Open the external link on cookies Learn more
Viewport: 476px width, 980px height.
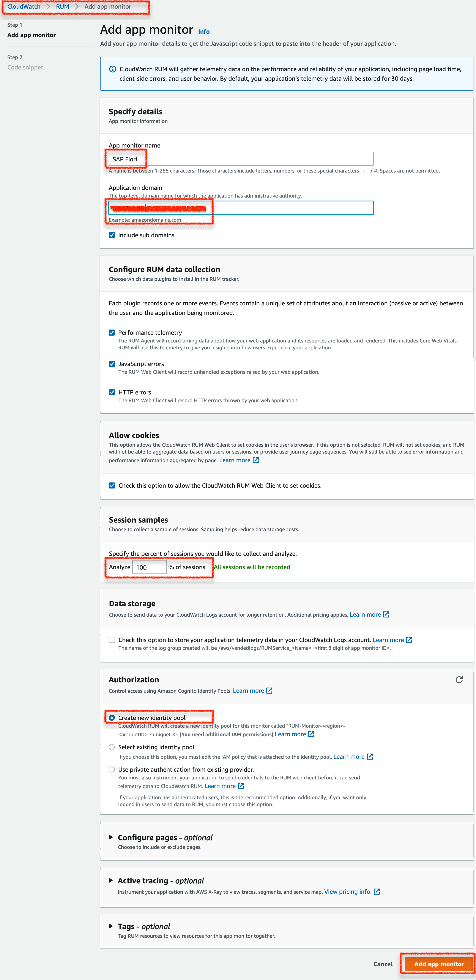(x=256, y=460)
